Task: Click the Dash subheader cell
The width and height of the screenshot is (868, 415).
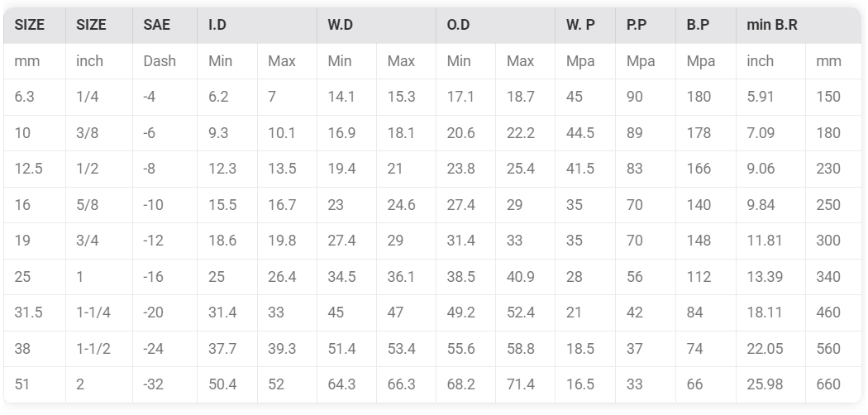Action: [x=165, y=61]
